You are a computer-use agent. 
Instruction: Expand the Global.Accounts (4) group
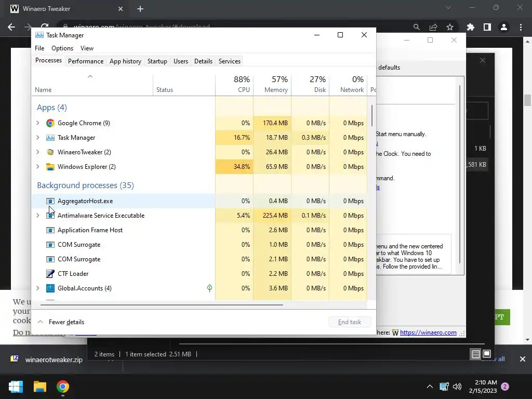[38, 288]
